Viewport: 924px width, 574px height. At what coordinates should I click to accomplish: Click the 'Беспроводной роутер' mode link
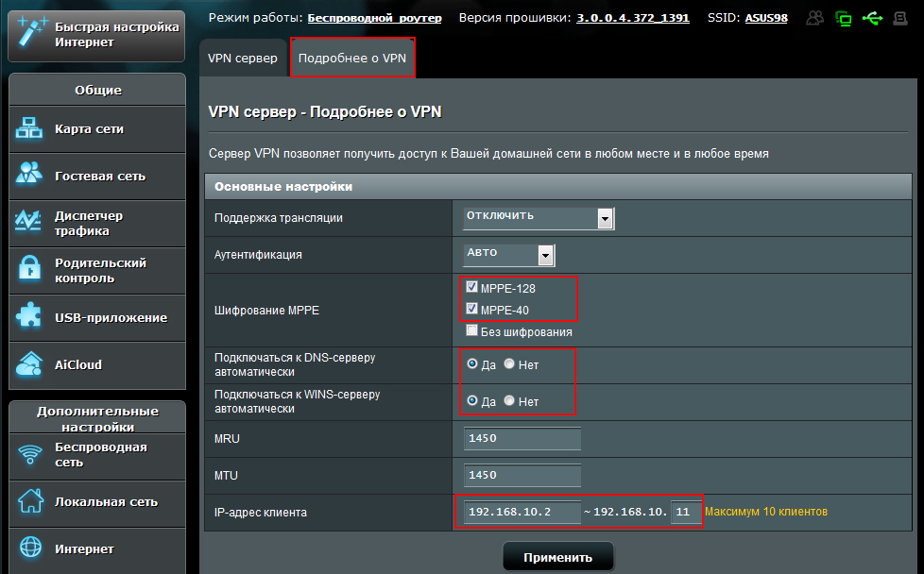pyautogui.click(x=375, y=18)
